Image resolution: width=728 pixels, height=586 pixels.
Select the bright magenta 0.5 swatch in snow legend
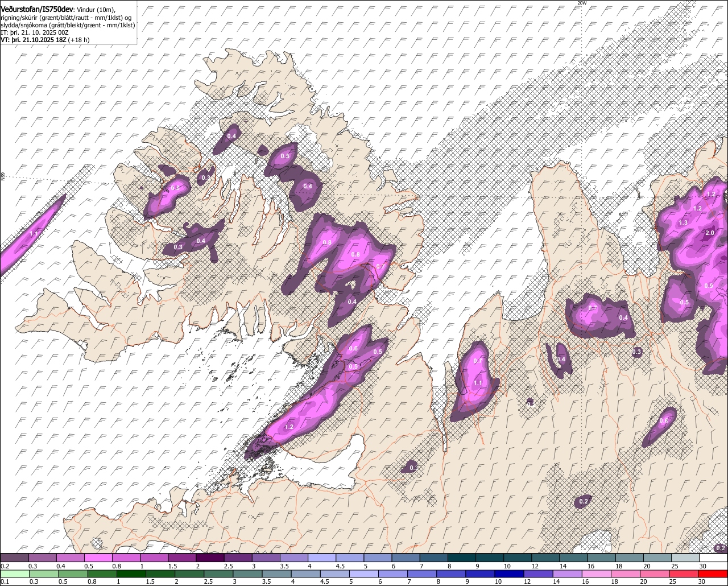[98, 558]
